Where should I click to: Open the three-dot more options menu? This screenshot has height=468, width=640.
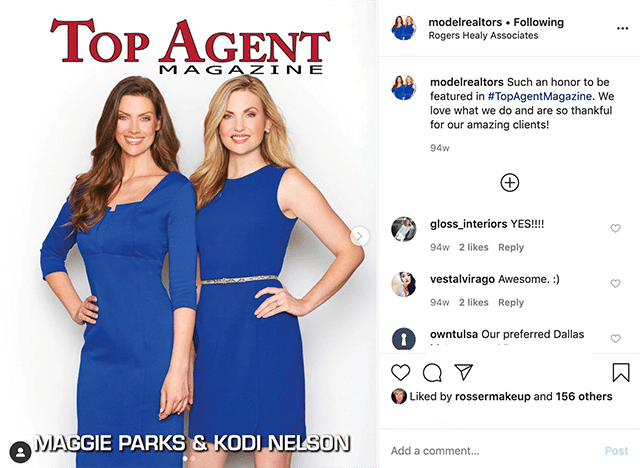[x=622, y=29]
